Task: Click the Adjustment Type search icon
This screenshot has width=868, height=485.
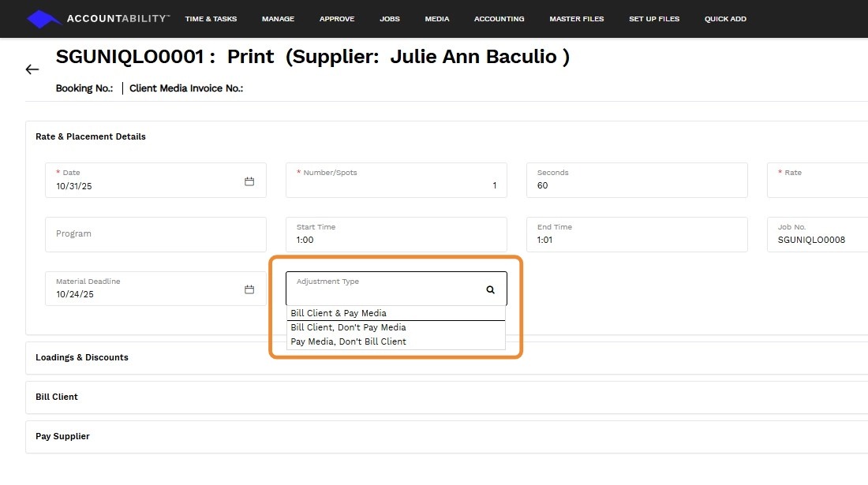Action: coord(490,290)
